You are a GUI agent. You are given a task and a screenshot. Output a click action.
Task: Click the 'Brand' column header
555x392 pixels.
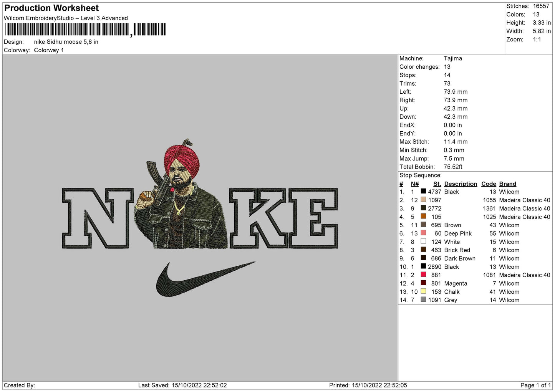coord(507,184)
